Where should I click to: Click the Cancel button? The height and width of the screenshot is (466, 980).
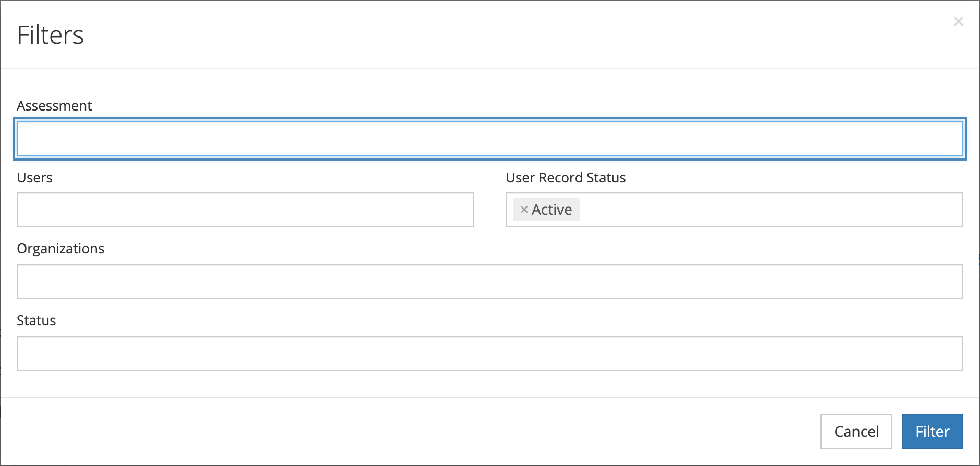tap(856, 432)
